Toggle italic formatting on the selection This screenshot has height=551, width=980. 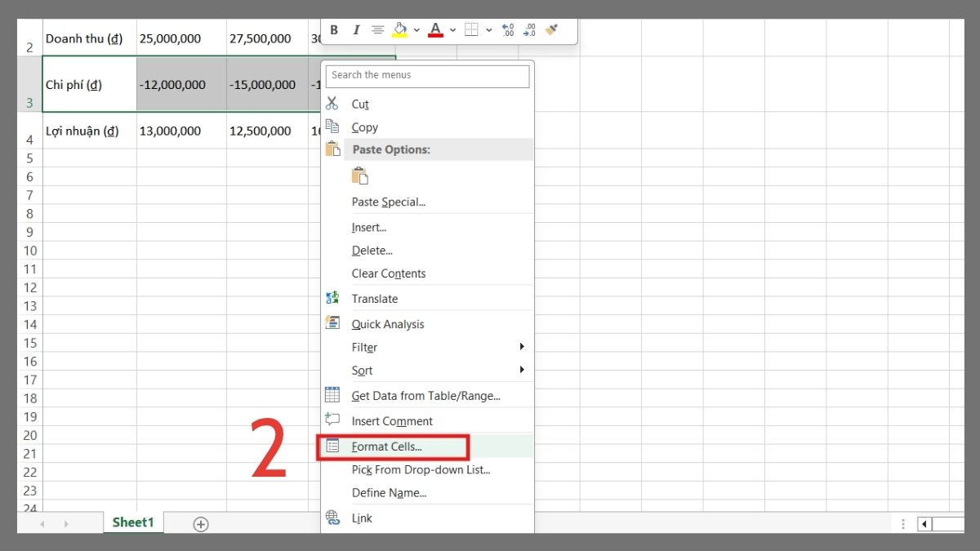coord(356,30)
